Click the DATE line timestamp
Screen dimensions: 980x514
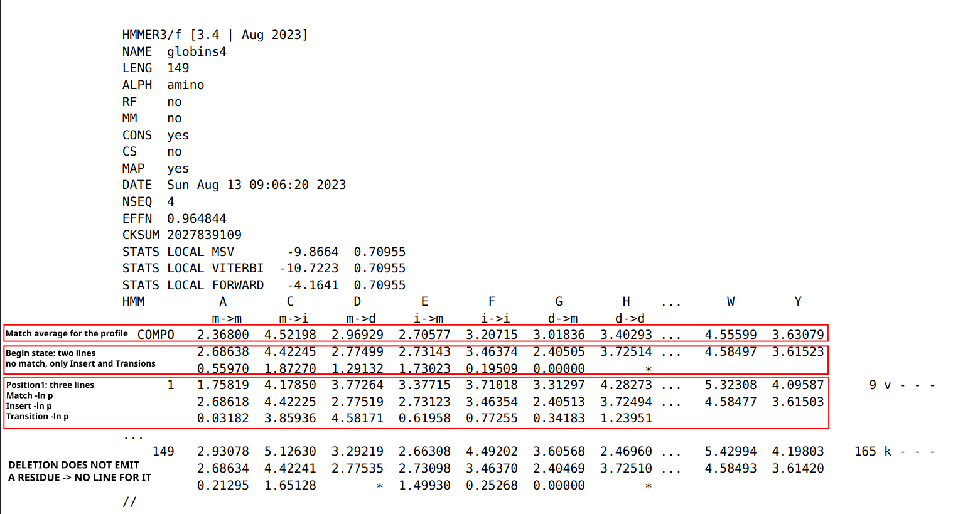click(x=256, y=185)
